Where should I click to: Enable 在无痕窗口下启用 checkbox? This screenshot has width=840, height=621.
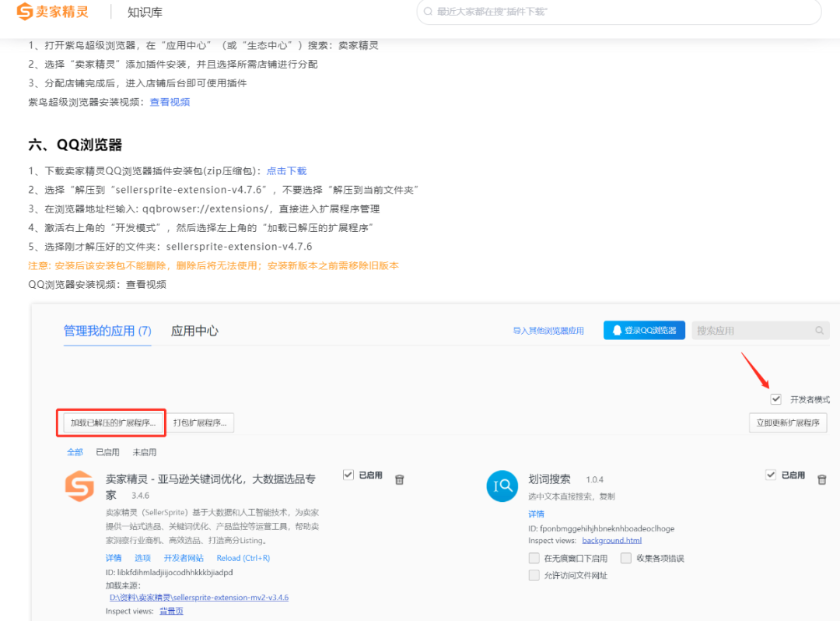tap(534, 558)
